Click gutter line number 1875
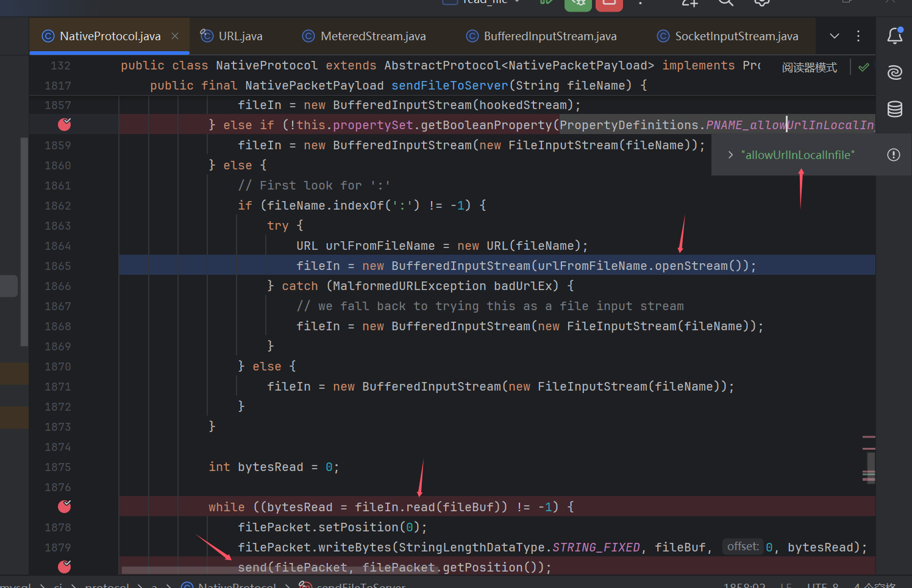 click(x=58, y=467)
